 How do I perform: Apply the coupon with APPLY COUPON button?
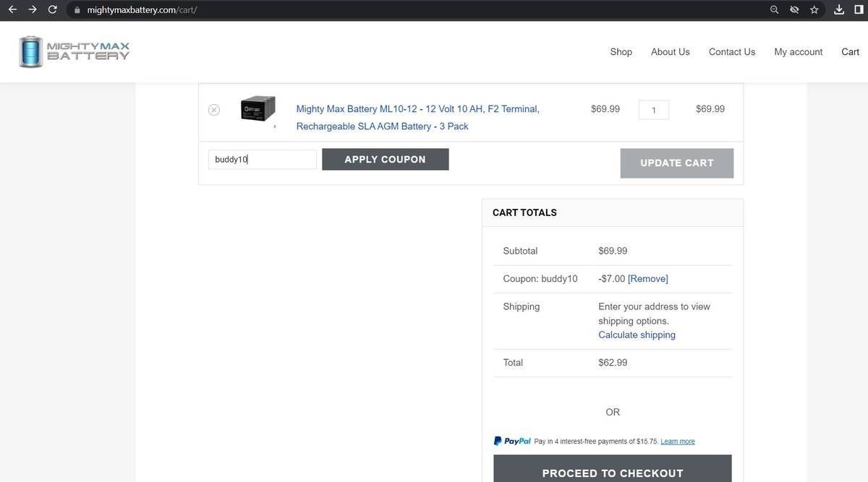386,160
